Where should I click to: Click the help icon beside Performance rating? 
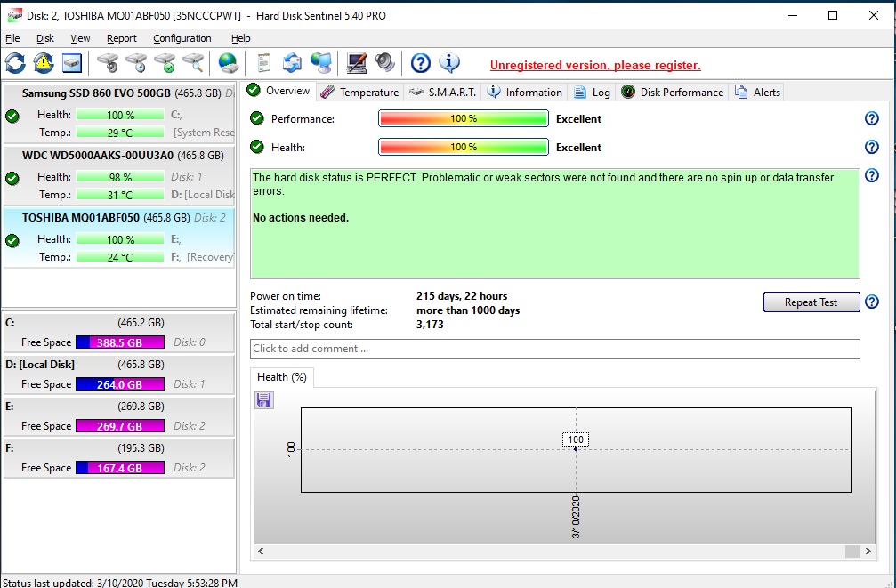pyautogui.click(x=872, y=119)
